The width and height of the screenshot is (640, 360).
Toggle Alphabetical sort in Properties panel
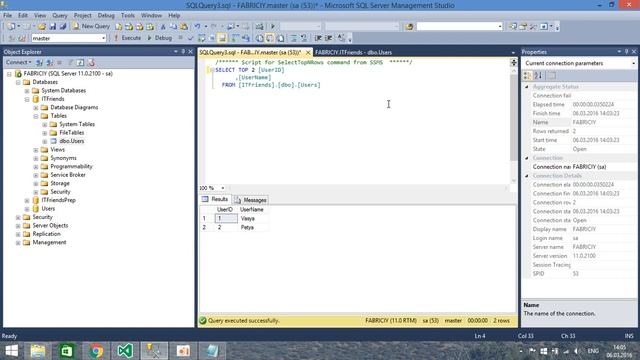(538, 76)
